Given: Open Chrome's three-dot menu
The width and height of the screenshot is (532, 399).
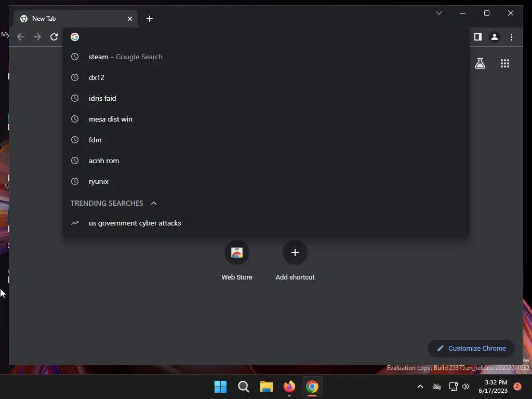Looking at the screenshot, I should (x=511, y=37).
